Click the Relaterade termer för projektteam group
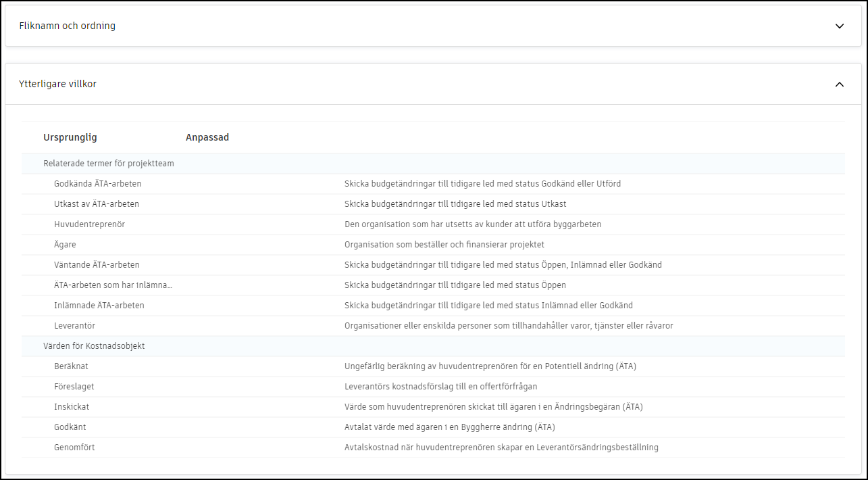Screen dimensions: 868x480 [x=109, y=164]
